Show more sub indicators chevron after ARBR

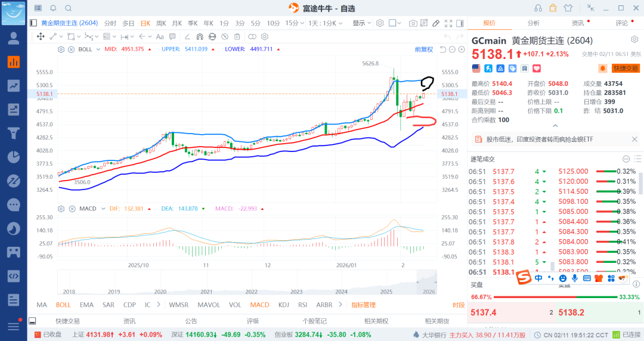pos(340,305)
